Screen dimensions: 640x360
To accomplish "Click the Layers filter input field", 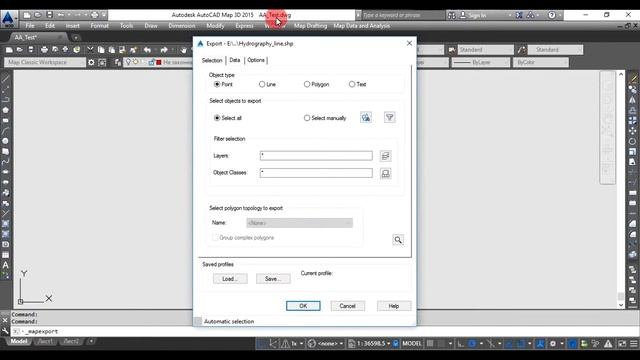I will tap(316, 156).
